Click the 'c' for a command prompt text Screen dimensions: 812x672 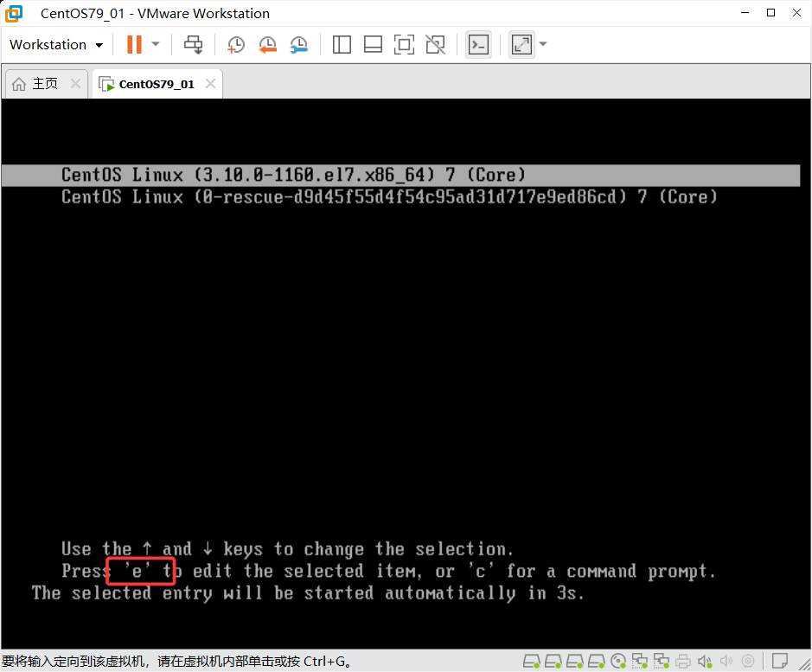(x=591, y=571)
